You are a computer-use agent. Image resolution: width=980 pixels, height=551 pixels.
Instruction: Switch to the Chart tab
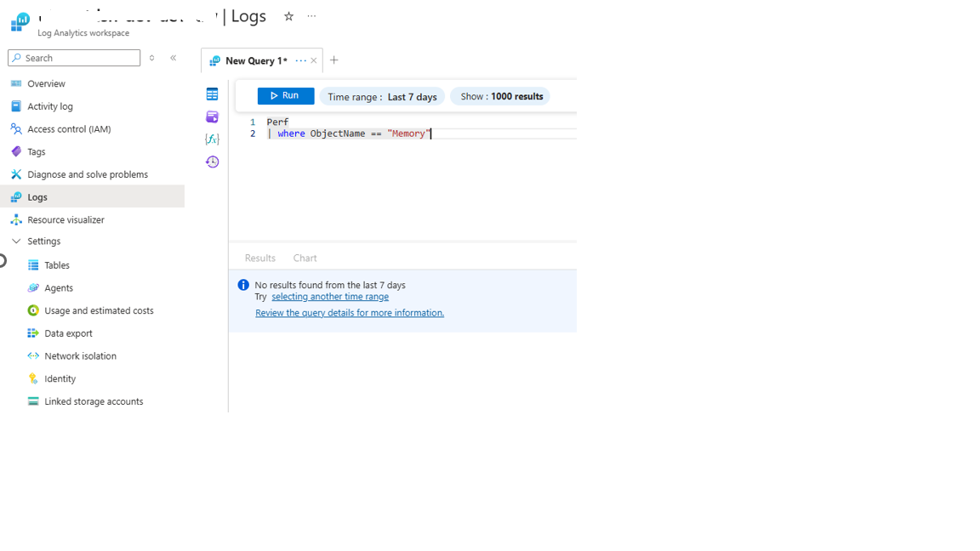[305, 258]
